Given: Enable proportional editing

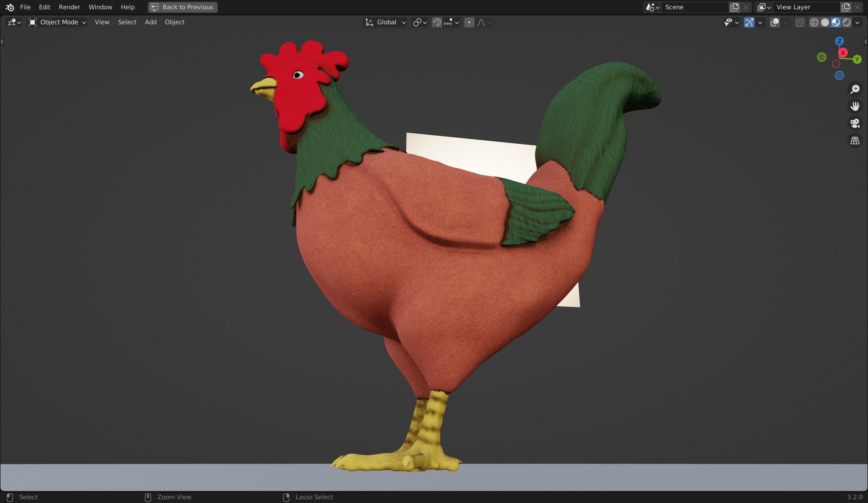Looking at the screenshot, I should click(469, 22).
